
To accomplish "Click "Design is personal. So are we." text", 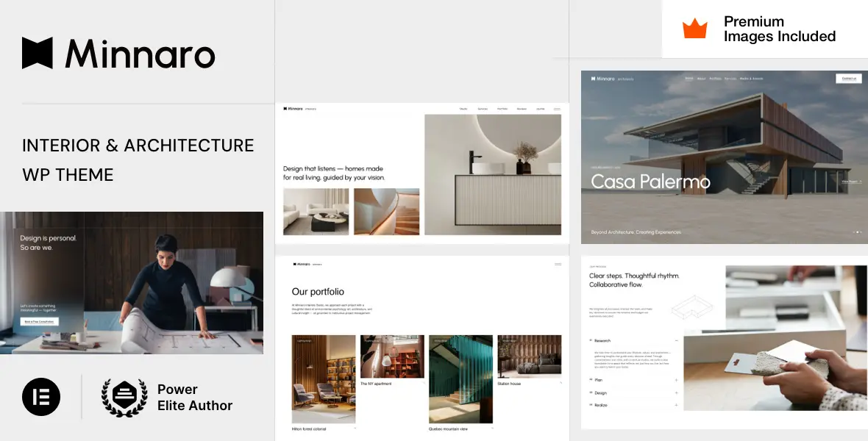I will (x=48, y=243).
